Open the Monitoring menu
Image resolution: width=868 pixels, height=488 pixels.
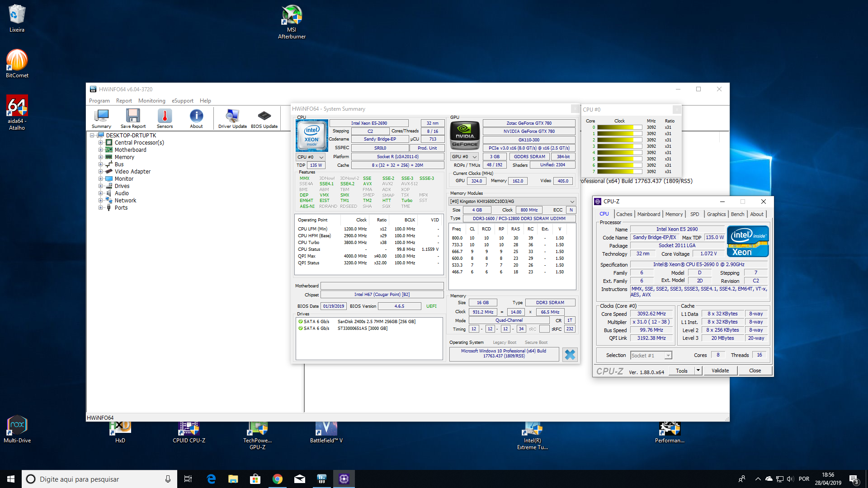pos(151,101)
